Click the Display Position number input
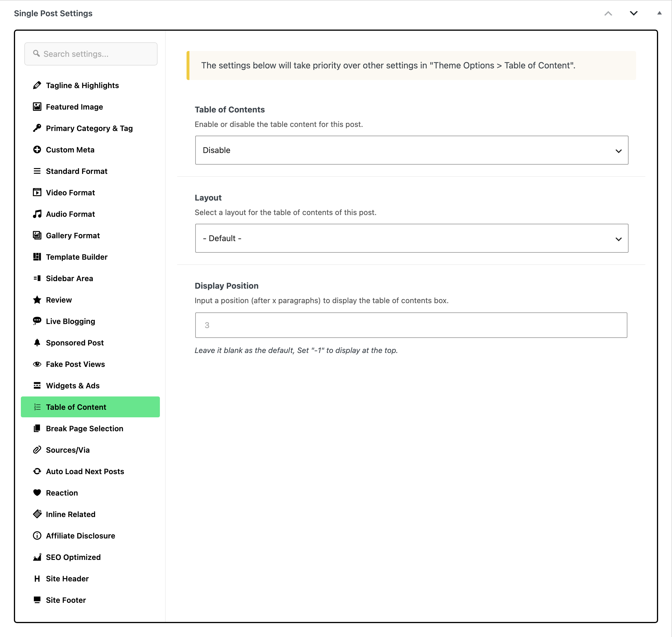This screenshot has height=637, width=672. [x=411, y=325]
